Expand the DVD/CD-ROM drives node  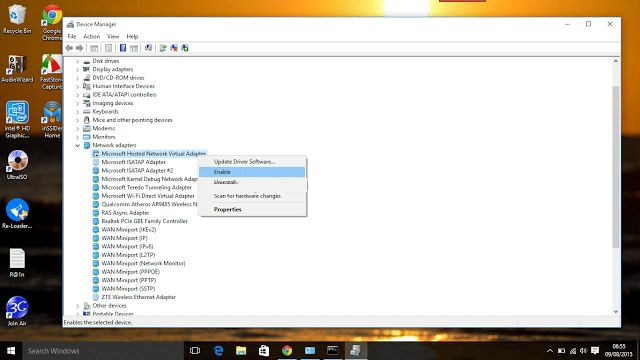78,78
